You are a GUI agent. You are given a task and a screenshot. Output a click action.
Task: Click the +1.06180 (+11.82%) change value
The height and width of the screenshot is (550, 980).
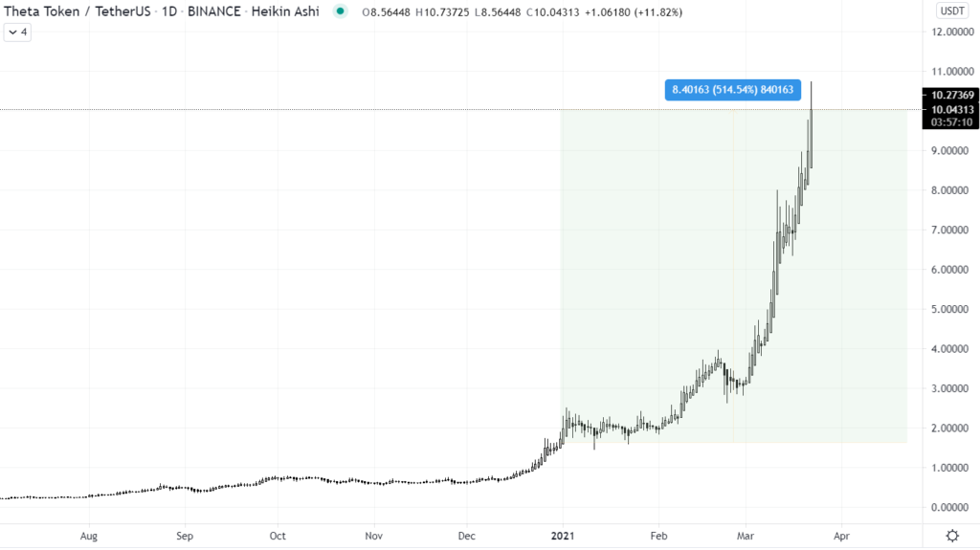click(x=634, y=11)
